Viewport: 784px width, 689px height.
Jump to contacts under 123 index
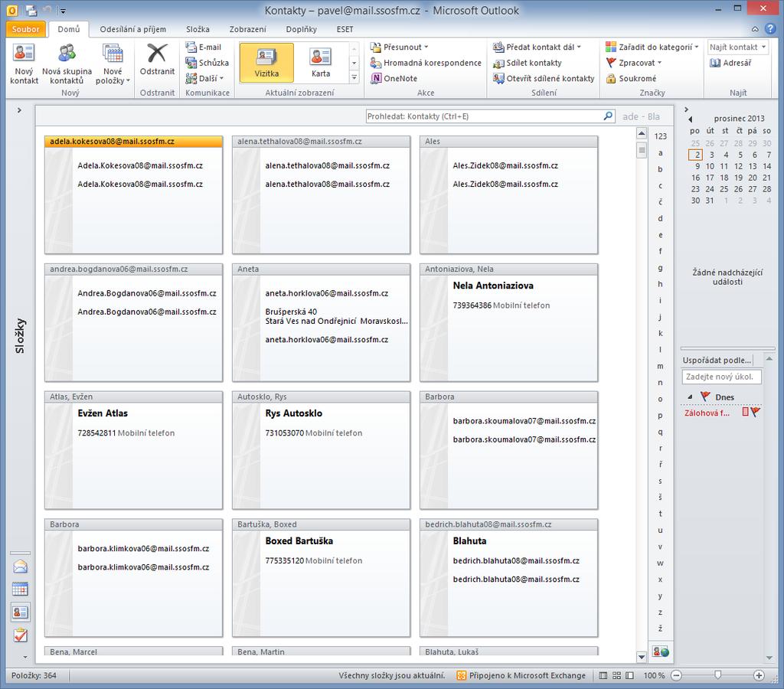[660, 136]
